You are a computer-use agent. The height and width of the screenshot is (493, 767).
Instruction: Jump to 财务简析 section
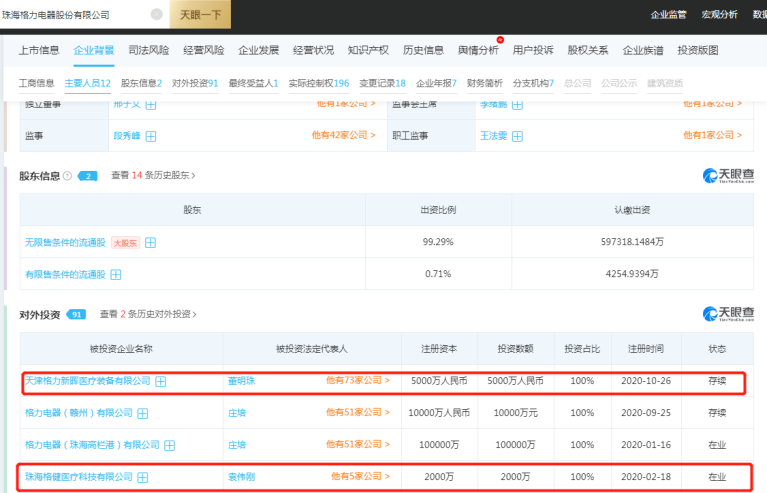[485, 83]
